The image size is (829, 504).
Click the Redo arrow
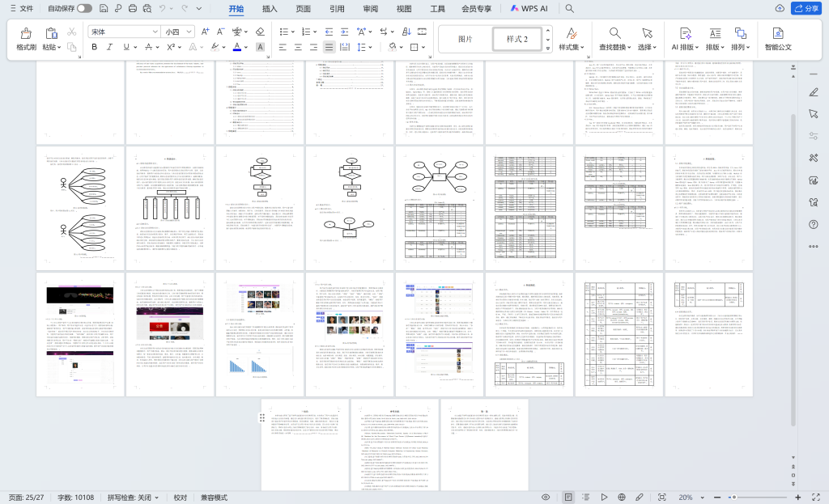pyautogui.click(x=185, y=8)
